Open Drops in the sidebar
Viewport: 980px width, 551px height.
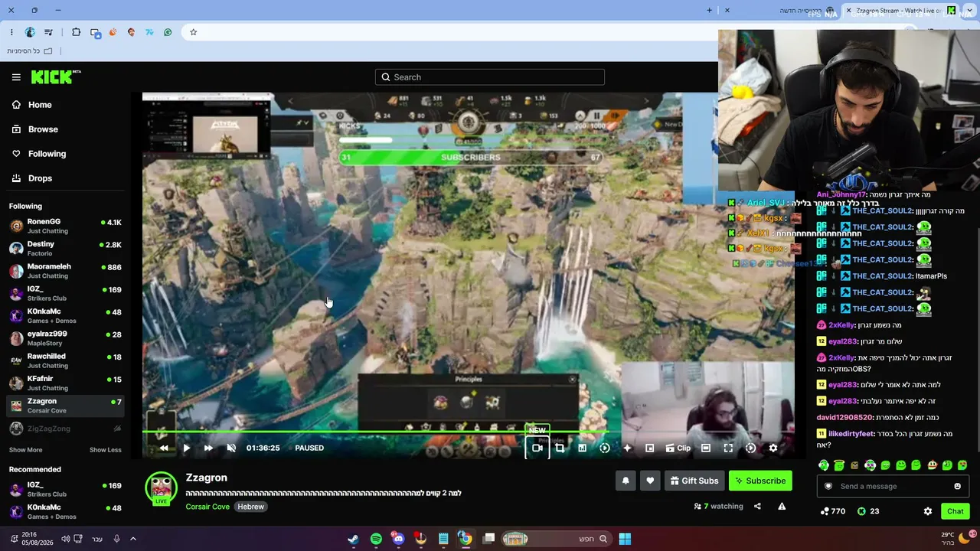tap(40, 178)
